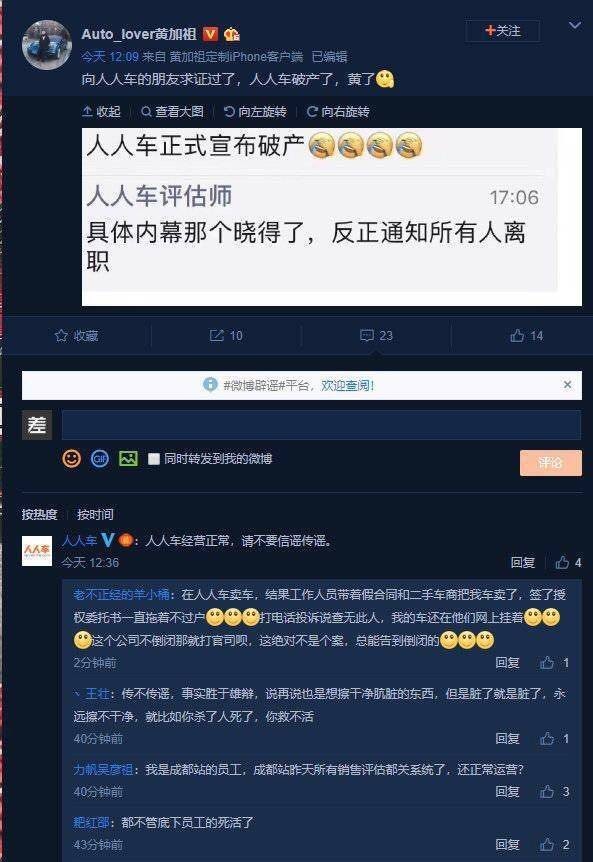Focus the comment text input field

321,424
